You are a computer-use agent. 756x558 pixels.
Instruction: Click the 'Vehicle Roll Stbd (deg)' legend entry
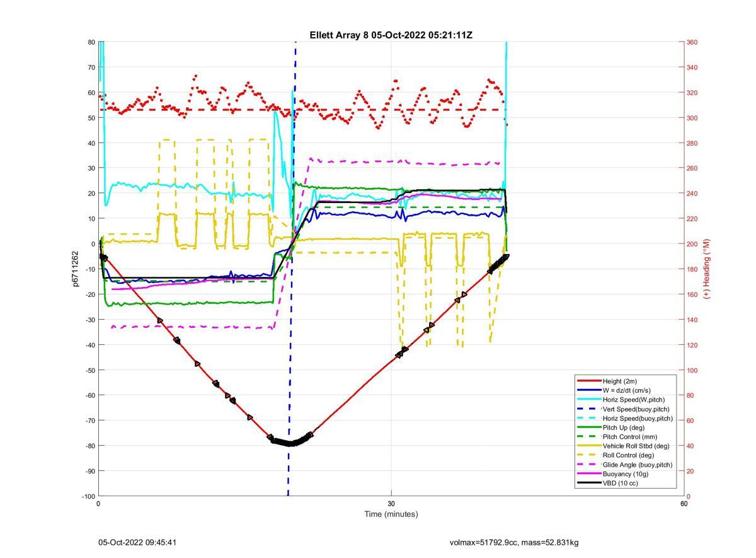[x=624, y=446]
